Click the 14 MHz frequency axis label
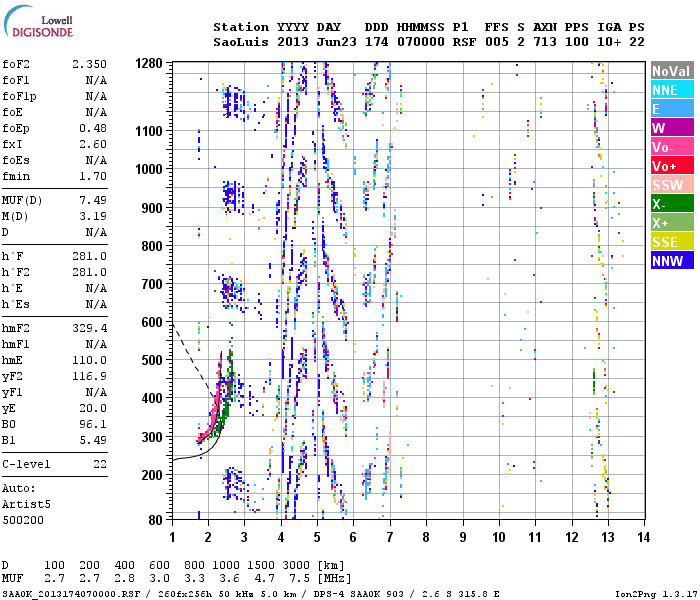This screenshot has height=600, width=700. 643,537
